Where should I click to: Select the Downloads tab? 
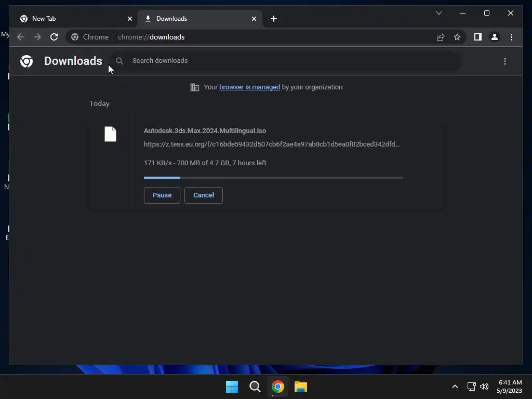pyautogui.click(x=200, y=19)
